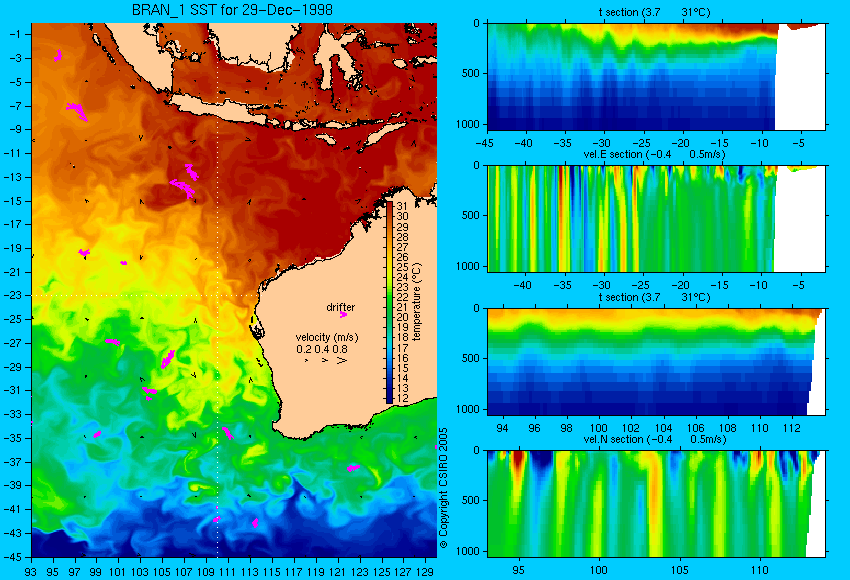The height and width of the screenshot is (580, 850).
Task: Click the 93 longitude tick on the SST map
Action: pos(30,571)
